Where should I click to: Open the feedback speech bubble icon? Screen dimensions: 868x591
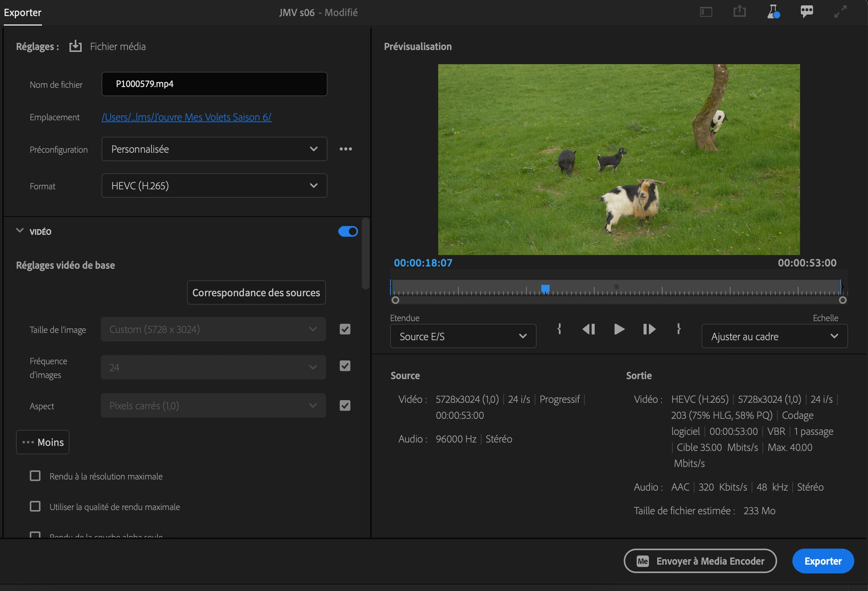click(x=807, y=11)
